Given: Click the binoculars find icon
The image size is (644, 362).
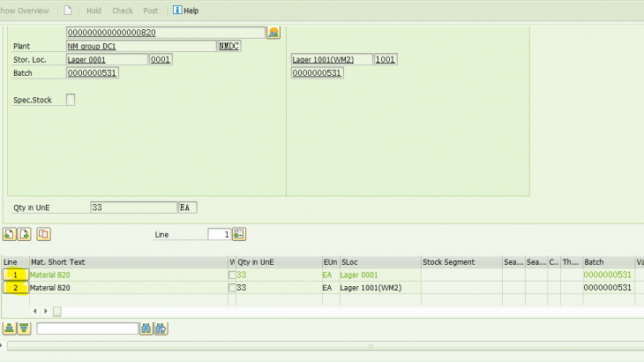Looking at the screenshot, I should pos(146,328).
